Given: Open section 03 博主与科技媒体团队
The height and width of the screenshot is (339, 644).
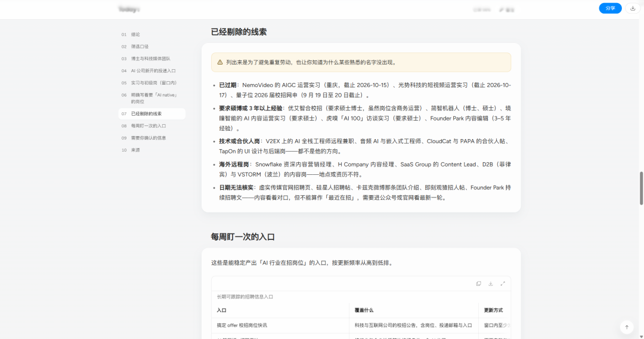Looking at the screenshot, I should [151, 58].
